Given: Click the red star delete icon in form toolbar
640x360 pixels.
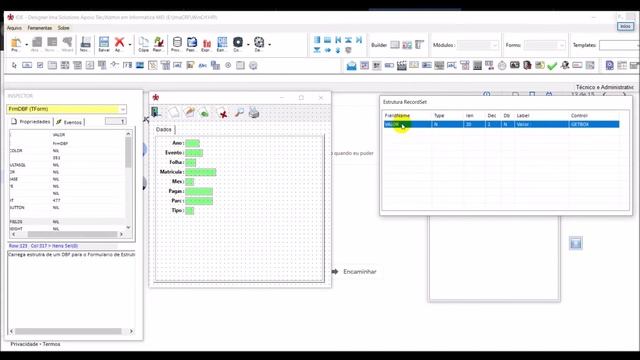Looking at the screenshot, I should (x=223, y=113).
